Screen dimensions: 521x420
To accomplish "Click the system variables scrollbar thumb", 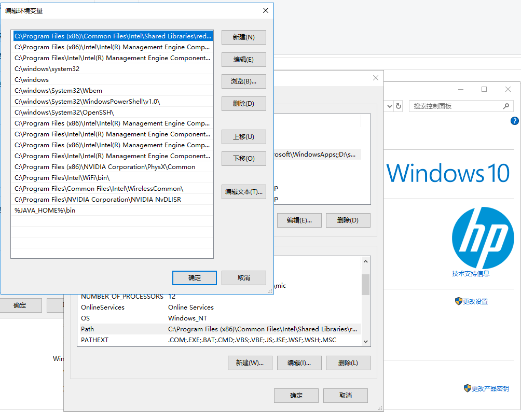I will 365,285.
